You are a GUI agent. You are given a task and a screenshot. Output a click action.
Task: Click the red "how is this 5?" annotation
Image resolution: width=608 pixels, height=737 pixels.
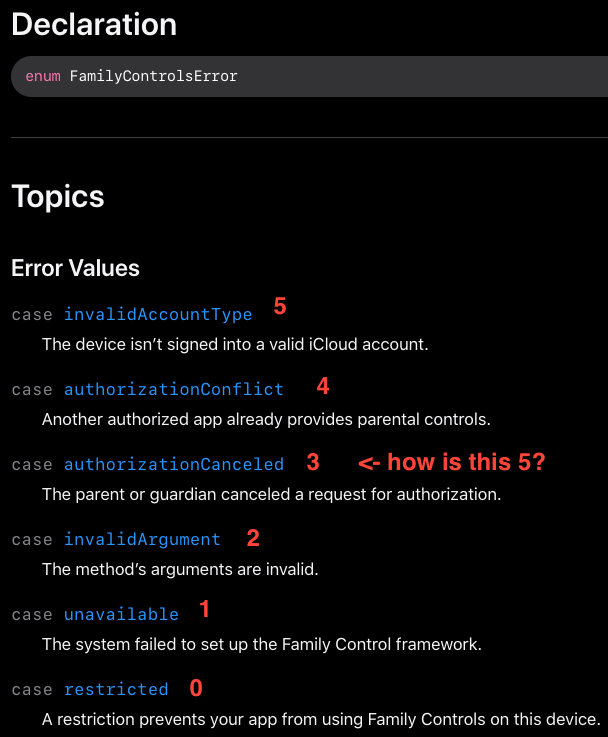click(452, 462)
